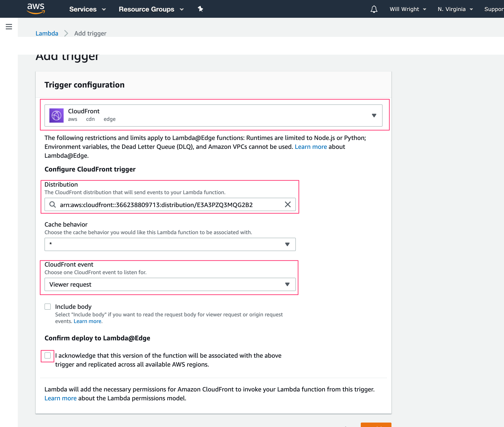Screen dimensions: 504x427
Task: Click the pin shortcut icon
Action: click(200, 9)
